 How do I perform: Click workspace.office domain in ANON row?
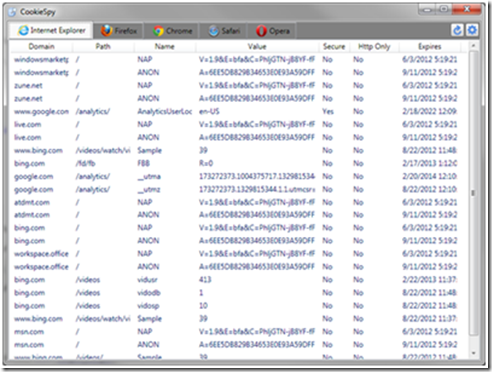coord(41,267)
